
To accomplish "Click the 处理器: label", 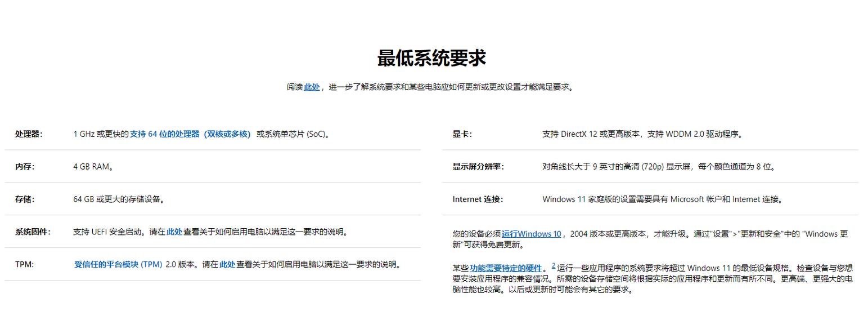I will 29,134.
